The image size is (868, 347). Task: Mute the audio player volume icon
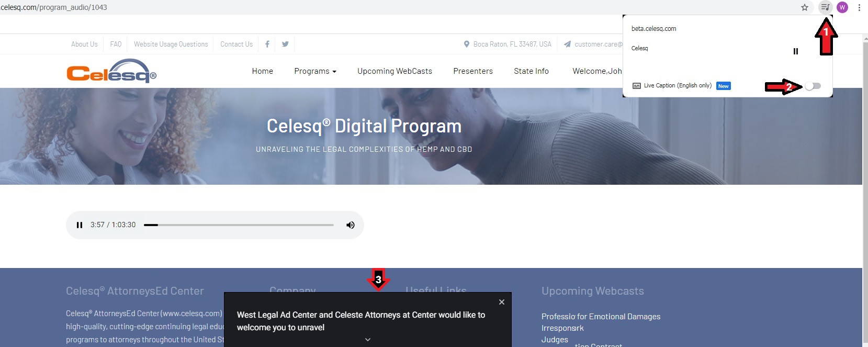[x=351, y=225]
